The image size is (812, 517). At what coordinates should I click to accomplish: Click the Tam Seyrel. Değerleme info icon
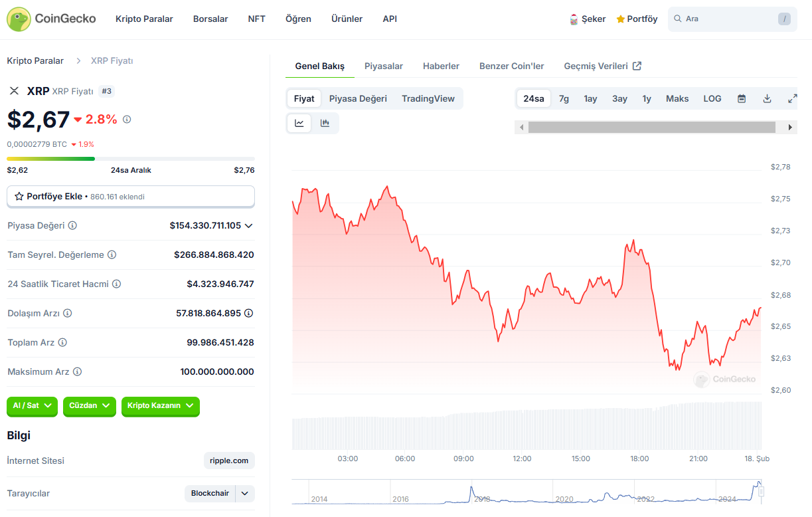(x=112, y=255)
